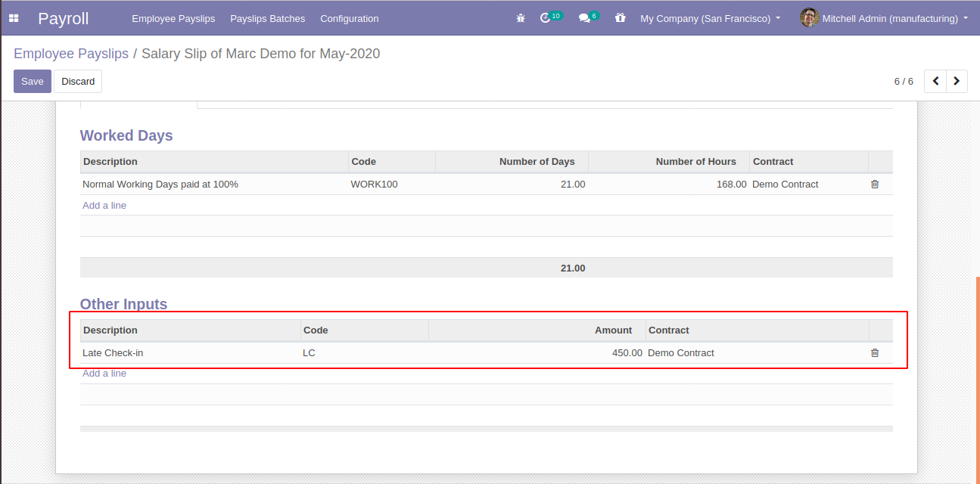Open the Payslips Batches menu
Image resolution: width=980 pixels, height=484 pixels.
pyautogui.click(x=267, y=18)
